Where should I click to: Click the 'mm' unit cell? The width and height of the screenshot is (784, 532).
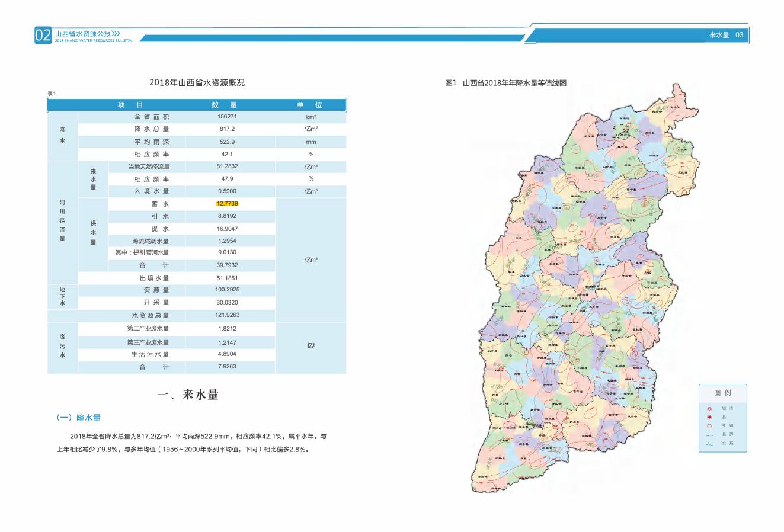coord(311,142)
